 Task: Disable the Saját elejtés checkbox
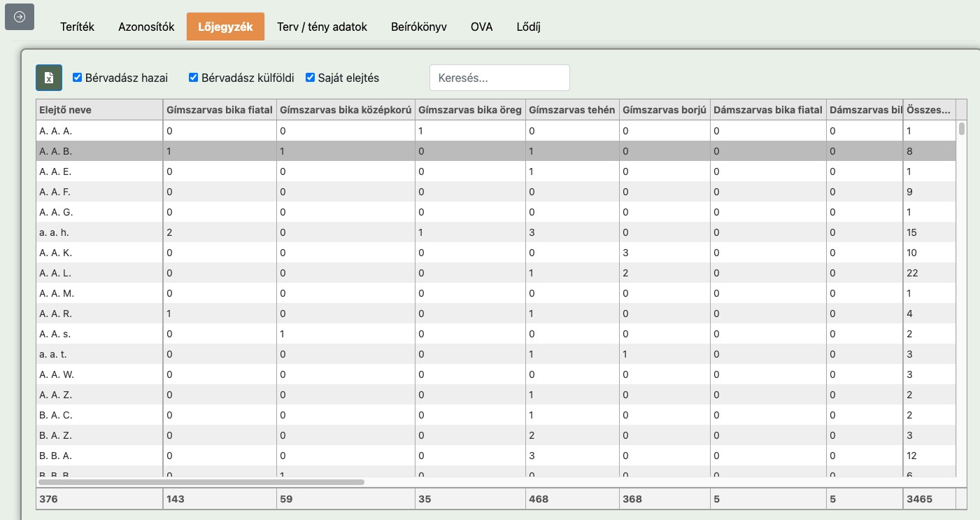311,78
